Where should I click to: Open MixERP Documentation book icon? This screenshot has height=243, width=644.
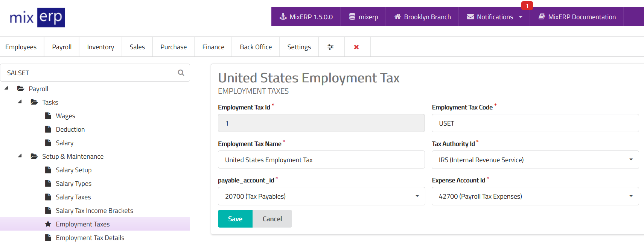pyautogui.click(x=542, y=17)
